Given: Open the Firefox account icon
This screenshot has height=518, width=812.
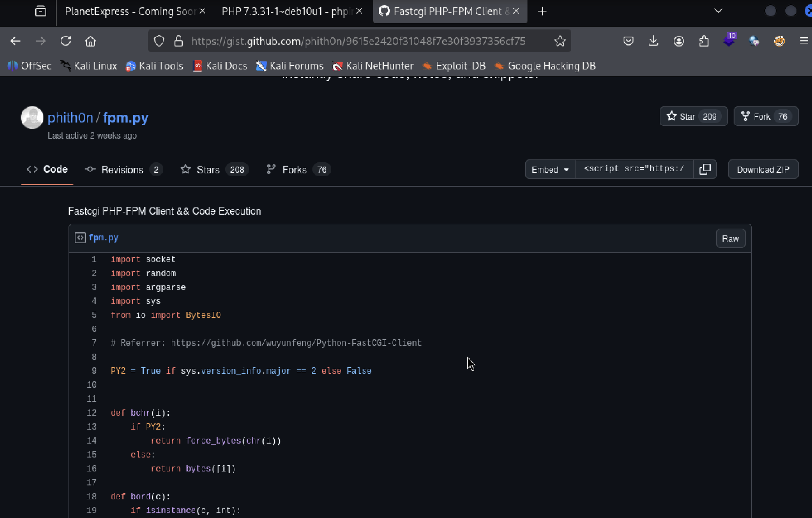Looking at the screenshot, I should pos(678,41).
